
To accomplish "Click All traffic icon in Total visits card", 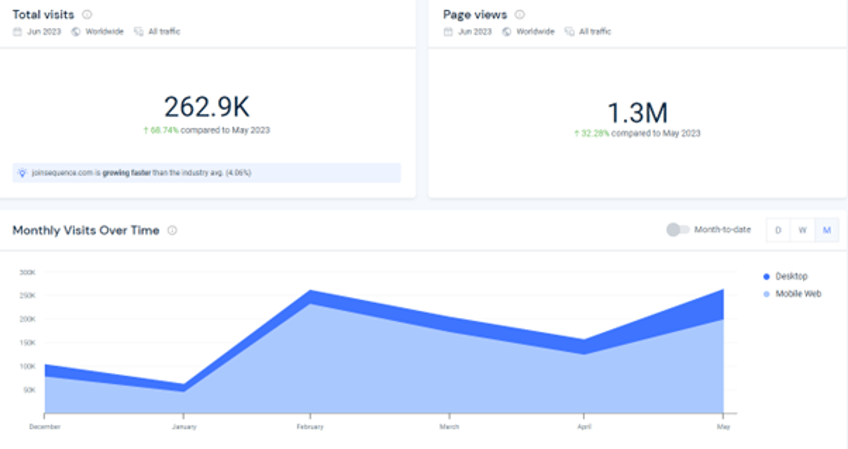I will (x=138, y=32).
